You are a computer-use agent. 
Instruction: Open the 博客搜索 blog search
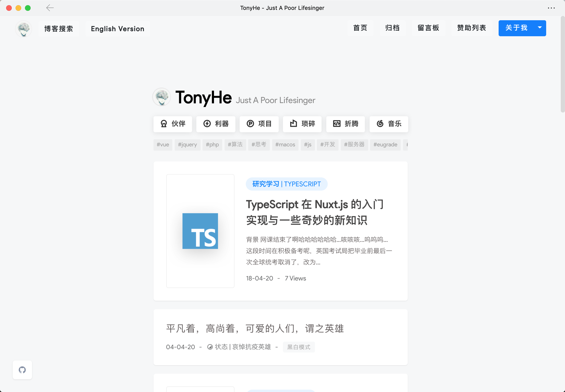pyautogui.click(x=59, y=29)
